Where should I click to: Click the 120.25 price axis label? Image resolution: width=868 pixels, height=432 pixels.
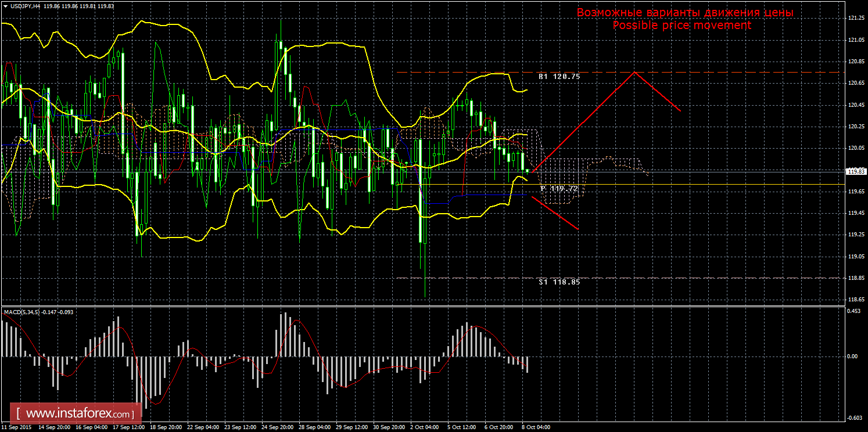[x=855, y=127]
